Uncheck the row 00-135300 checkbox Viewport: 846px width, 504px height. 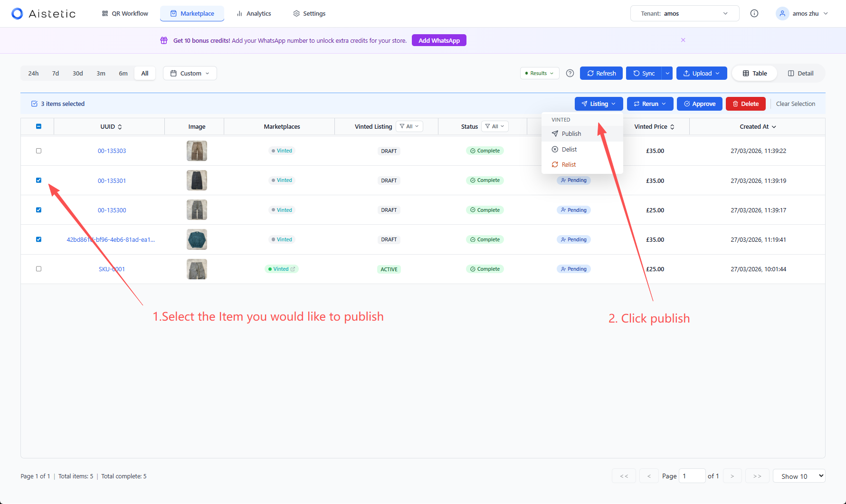38,209
